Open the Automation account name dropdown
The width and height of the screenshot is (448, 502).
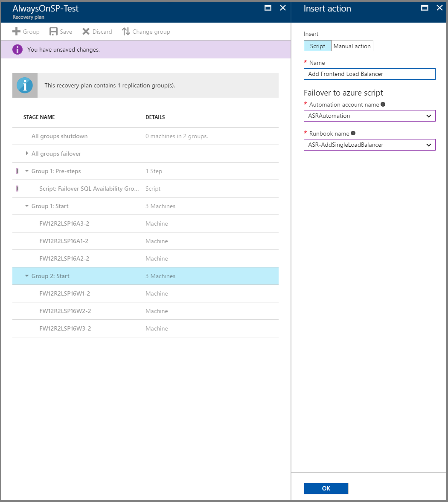[x=429, y=116]
